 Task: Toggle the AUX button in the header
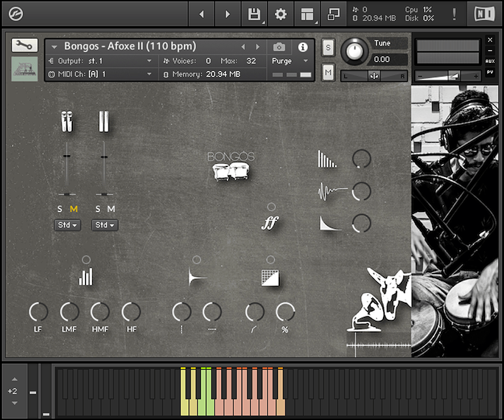pos(490,61)
